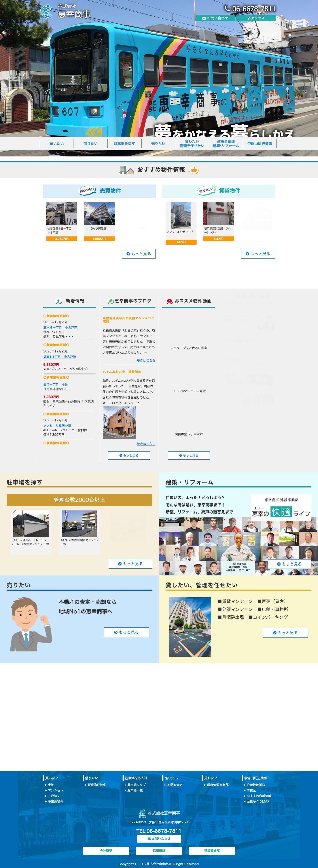Click the building icon beside おすすめ物件情報

(x=127, y=170)
